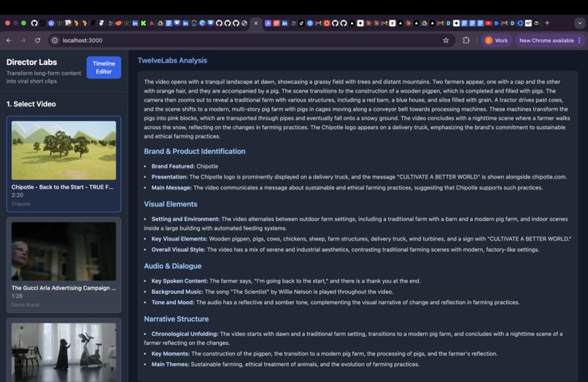Screen dimensions: 588x382
Task: Click the 1. Select Video heading
Action: (31, 104)
